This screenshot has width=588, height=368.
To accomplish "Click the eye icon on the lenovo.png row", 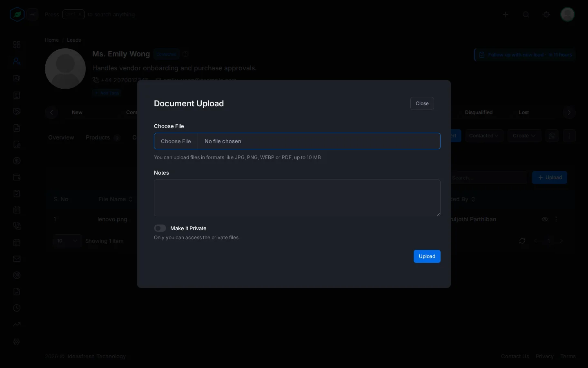I will pos(545,219).
